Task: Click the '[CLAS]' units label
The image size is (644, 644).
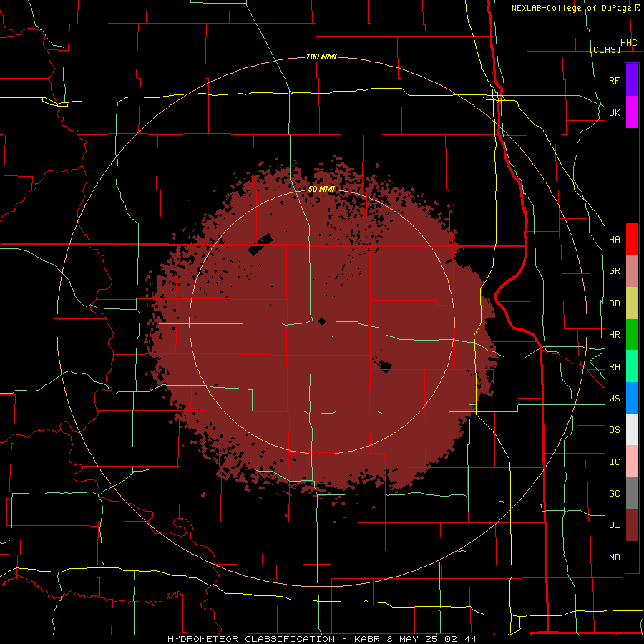Action: [605, 49]
